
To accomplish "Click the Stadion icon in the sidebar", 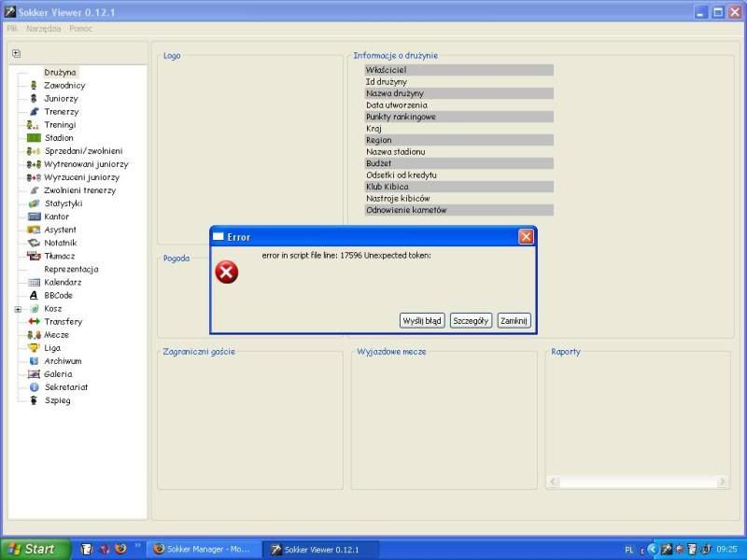I will [x=35, y=138].
